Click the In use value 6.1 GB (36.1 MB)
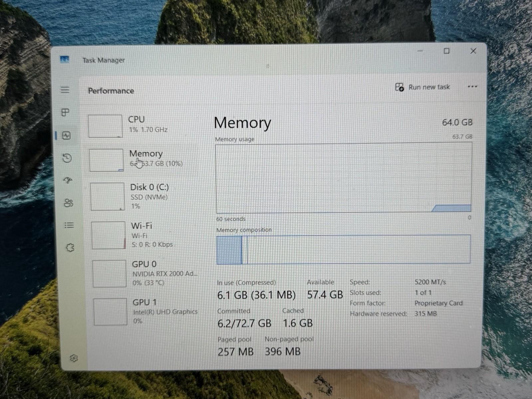Image resolution: width=532 pixels, height=399 pixels. (256, 295)
